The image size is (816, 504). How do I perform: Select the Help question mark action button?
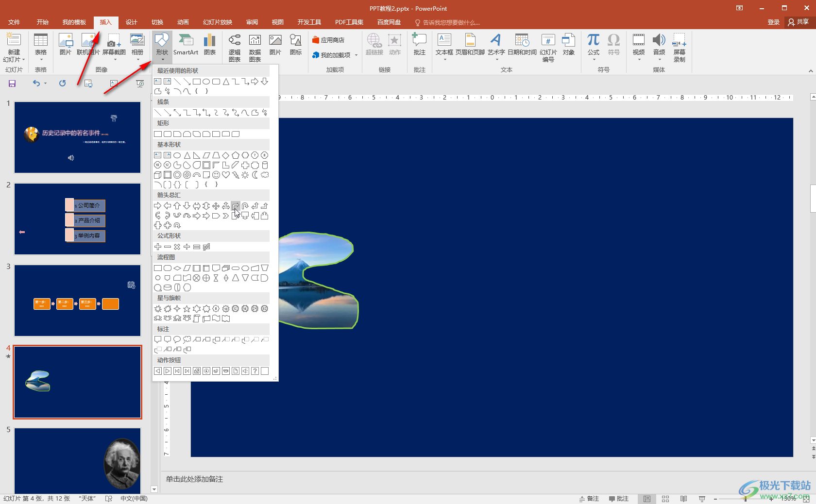[255, 371]
